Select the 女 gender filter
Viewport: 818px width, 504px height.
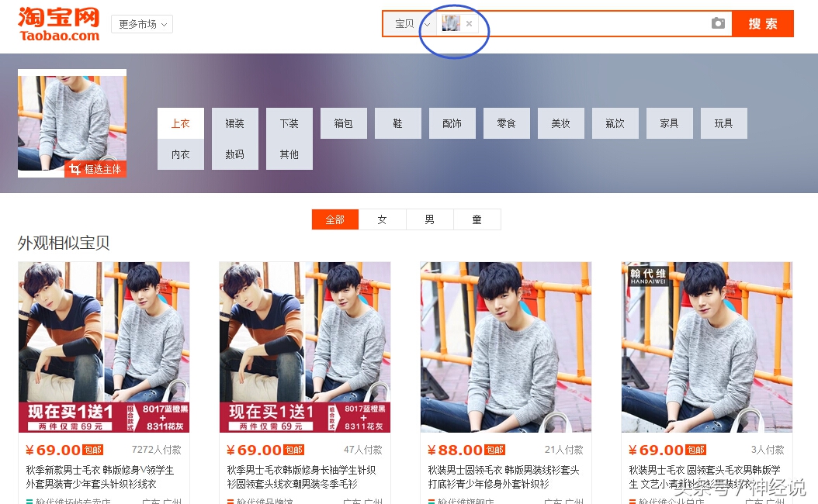pos(382,219)
